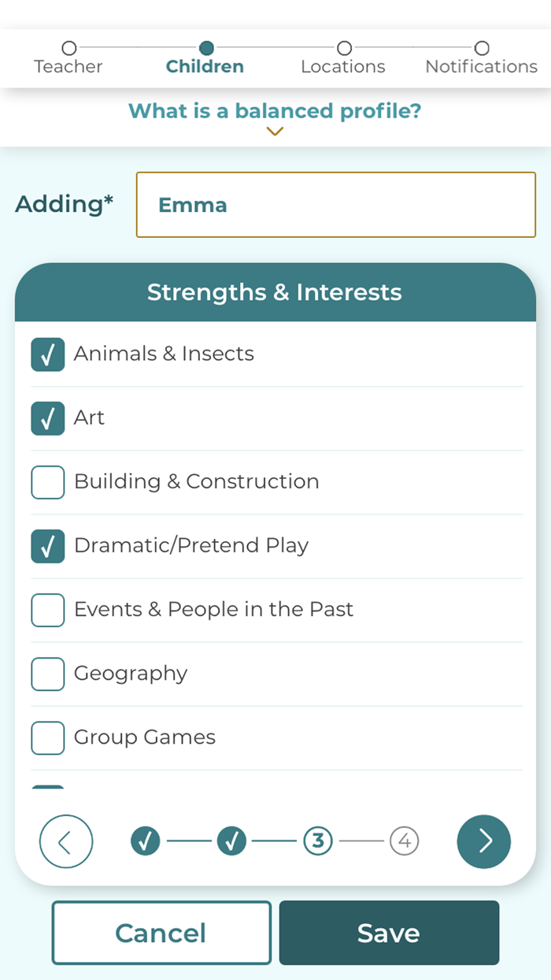This screenshot has width=551, height=980.
Task: Uncheck Dramatic/Pretend Play checkbox
Action: pos(48,546)
